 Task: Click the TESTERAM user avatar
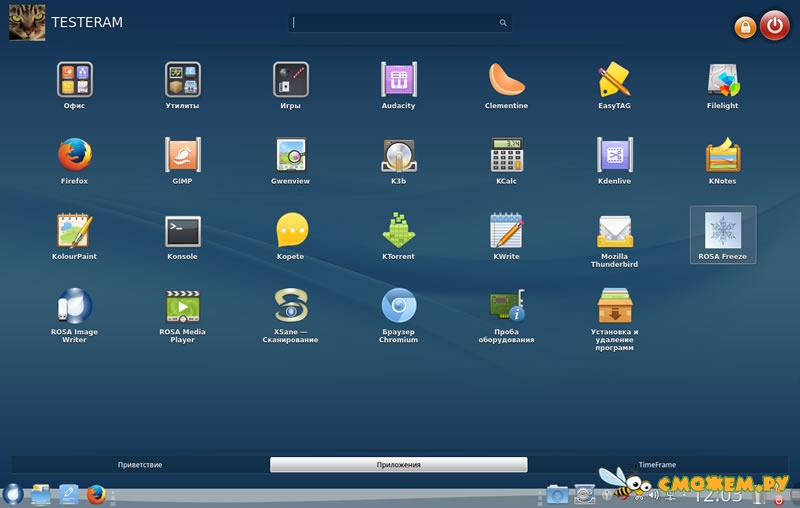pos(27,22)
